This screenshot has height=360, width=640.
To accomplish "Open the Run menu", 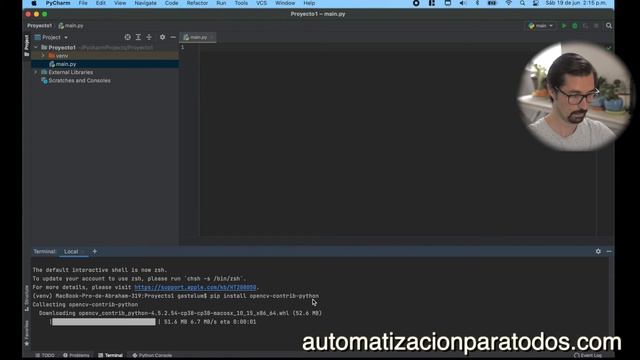I will point(221,3).
